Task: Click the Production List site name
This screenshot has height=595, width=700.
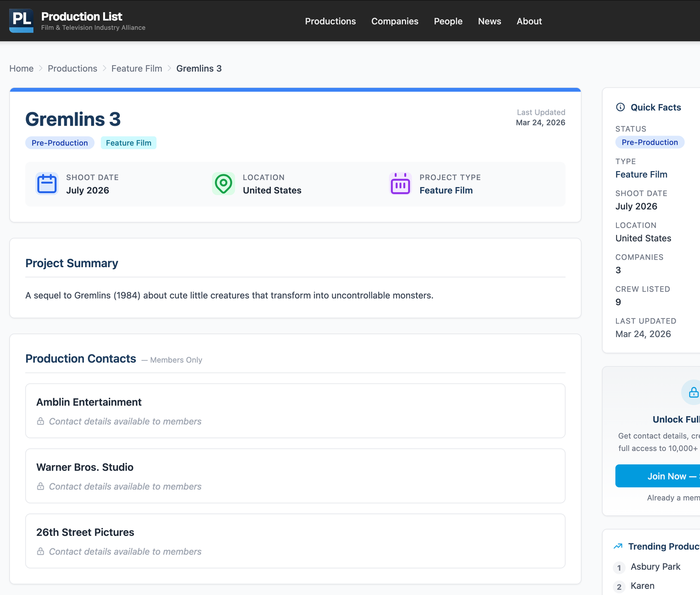Action: [82, 17]
